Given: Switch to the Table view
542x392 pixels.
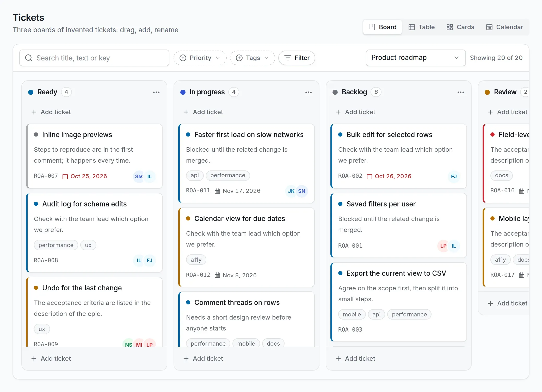Looking at the screenshot, I should coord(422,27).
